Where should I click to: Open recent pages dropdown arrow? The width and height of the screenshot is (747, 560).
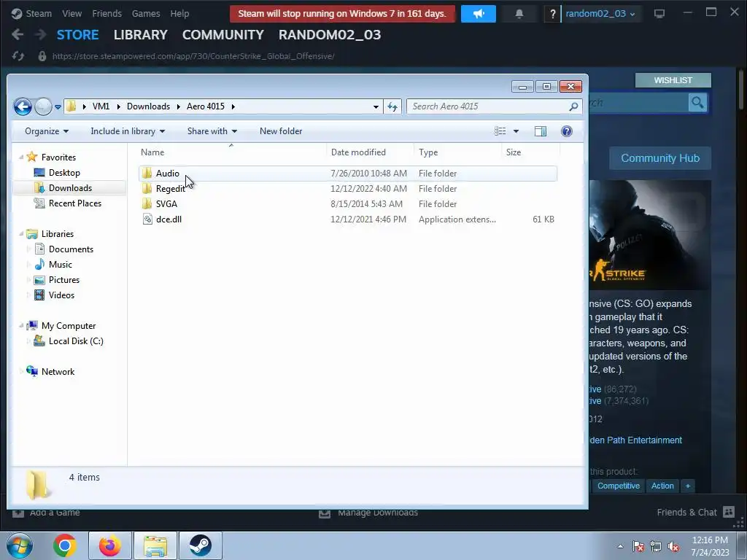(x=58, y=107)
